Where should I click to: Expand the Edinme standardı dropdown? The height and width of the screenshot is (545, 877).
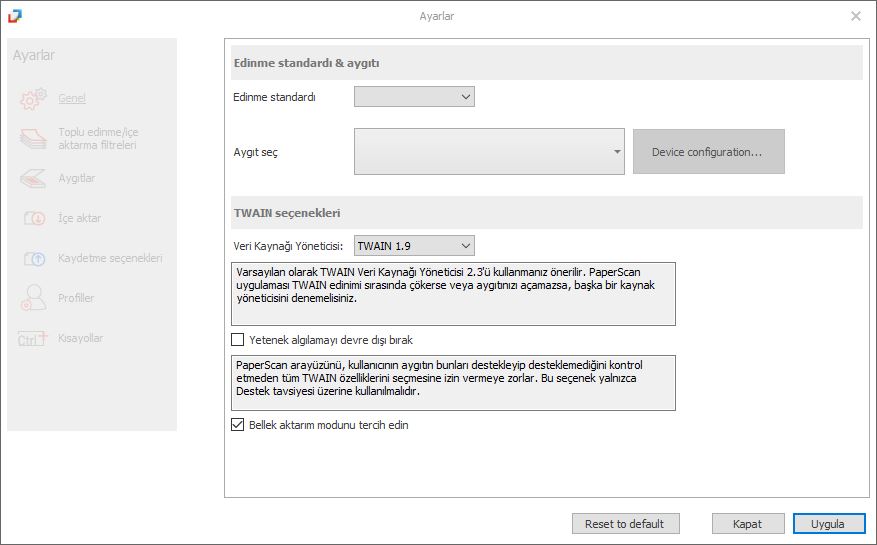[x=414, y=97]
